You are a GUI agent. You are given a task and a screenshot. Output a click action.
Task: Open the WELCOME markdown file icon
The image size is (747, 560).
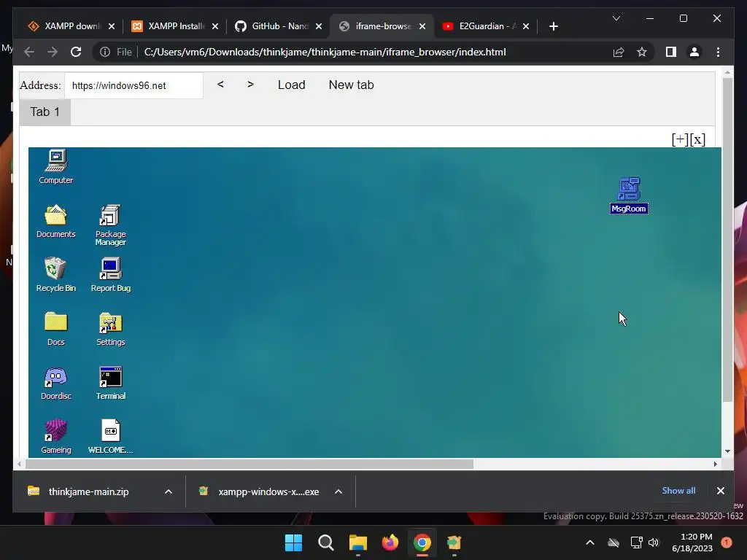coord(111,437)
